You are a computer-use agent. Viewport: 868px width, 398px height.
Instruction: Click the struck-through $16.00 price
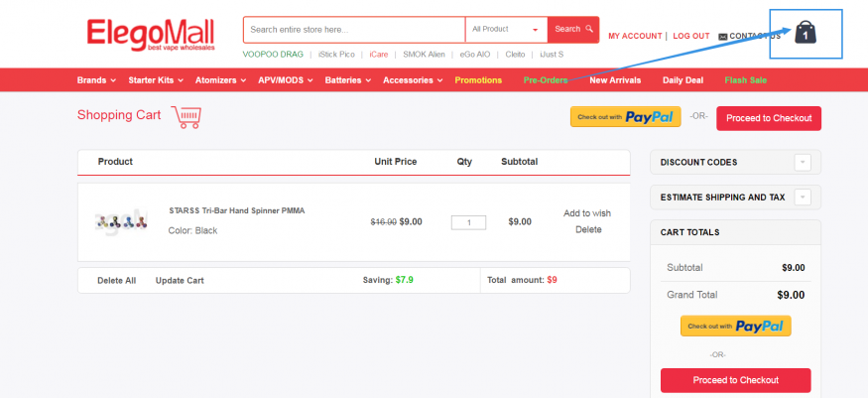click(384, 222)
